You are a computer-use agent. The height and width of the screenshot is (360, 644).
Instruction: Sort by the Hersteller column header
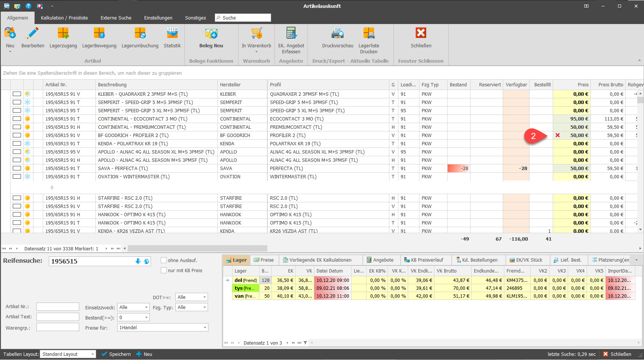pyautogui.click(x=242, y=84)
